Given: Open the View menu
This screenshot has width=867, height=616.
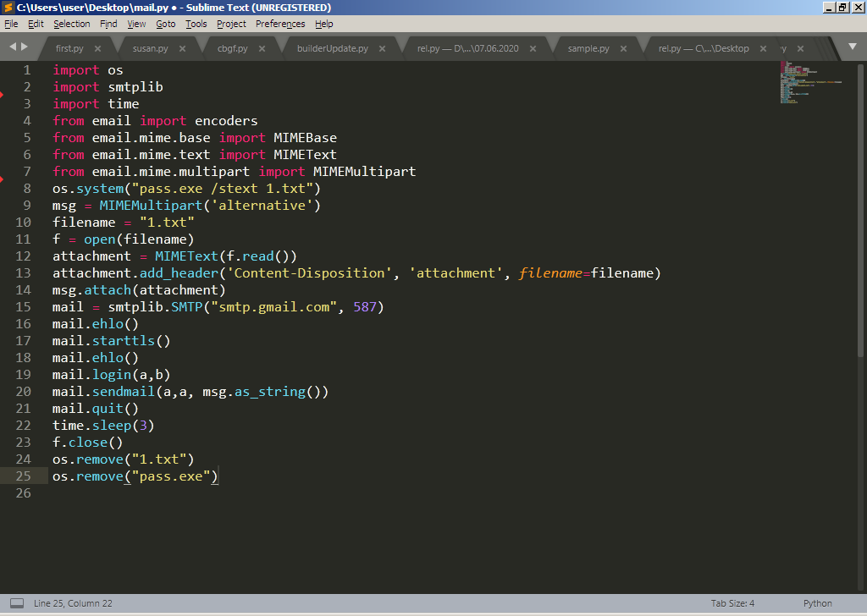Looking at the screenshot, I should click(x=136, y=24).
